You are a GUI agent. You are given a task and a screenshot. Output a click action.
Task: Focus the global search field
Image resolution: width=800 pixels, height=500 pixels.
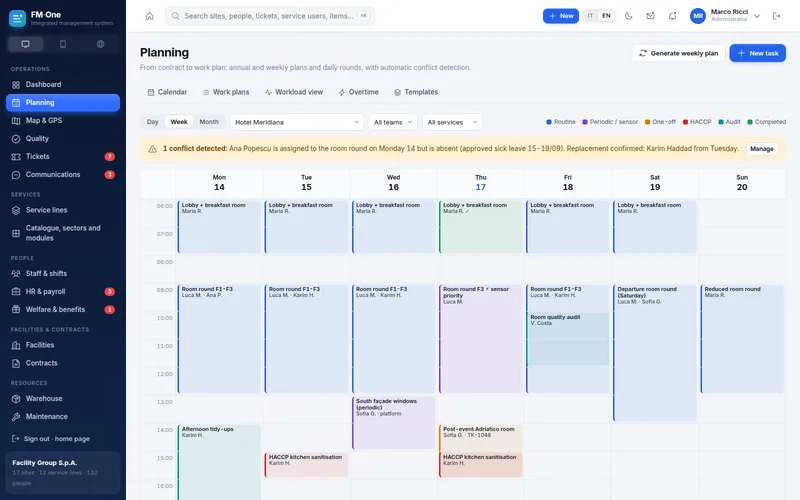pos(270,16)
